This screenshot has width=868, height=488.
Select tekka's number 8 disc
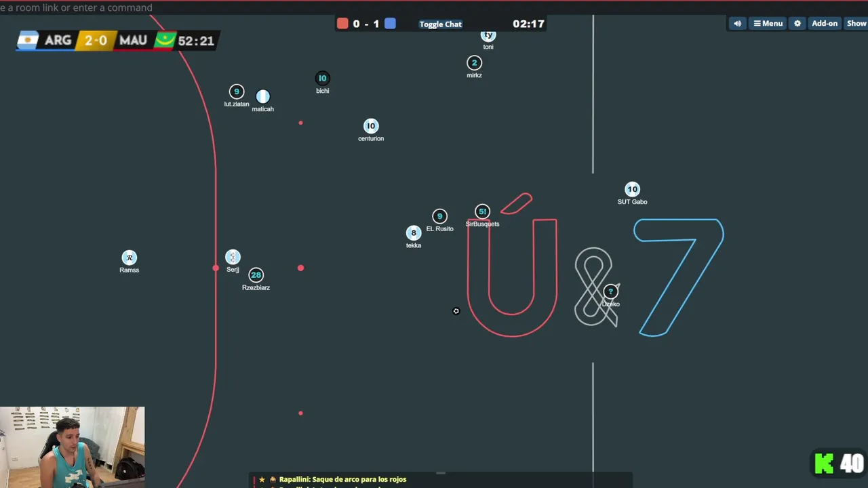tap(413, 233)
